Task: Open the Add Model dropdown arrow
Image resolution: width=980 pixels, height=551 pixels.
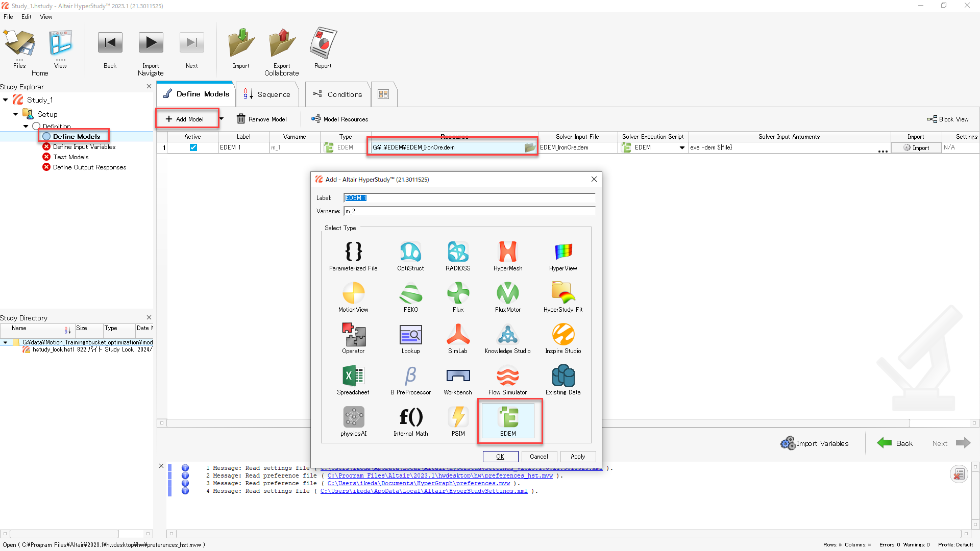Action: (x=222, y=119)
